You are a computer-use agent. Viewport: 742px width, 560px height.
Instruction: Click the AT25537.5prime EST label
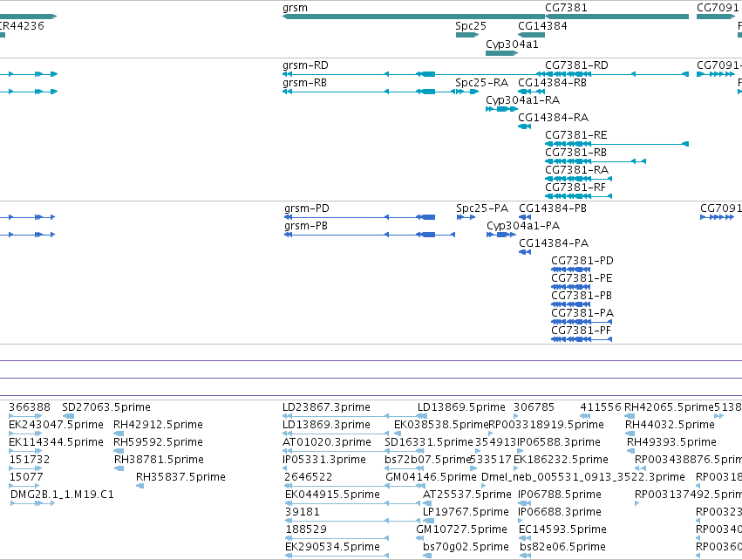[x=467, y=495]
